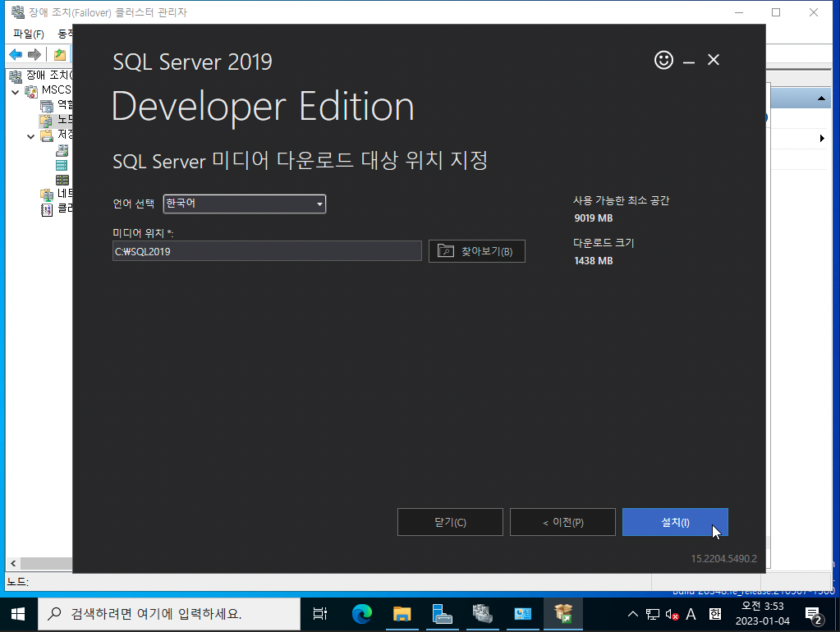
Task: Go back with the 이전(P) button
Action: click(x=562, y=522)
